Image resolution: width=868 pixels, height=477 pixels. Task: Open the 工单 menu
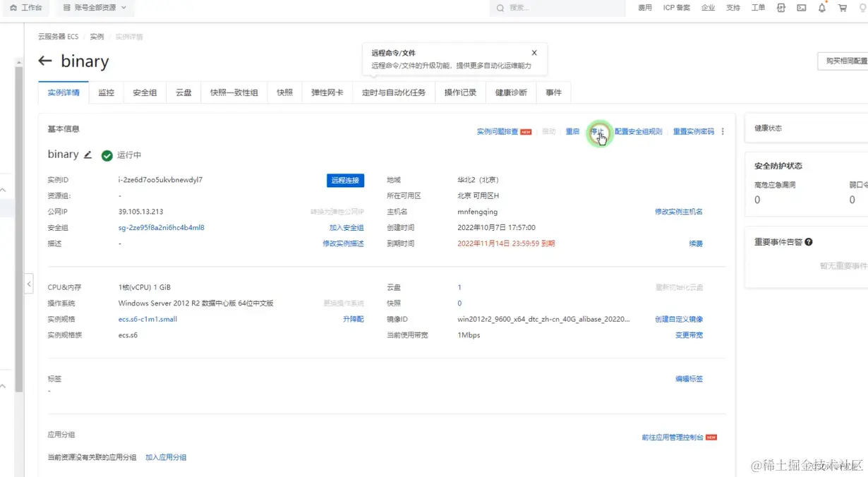coord(758,8)
